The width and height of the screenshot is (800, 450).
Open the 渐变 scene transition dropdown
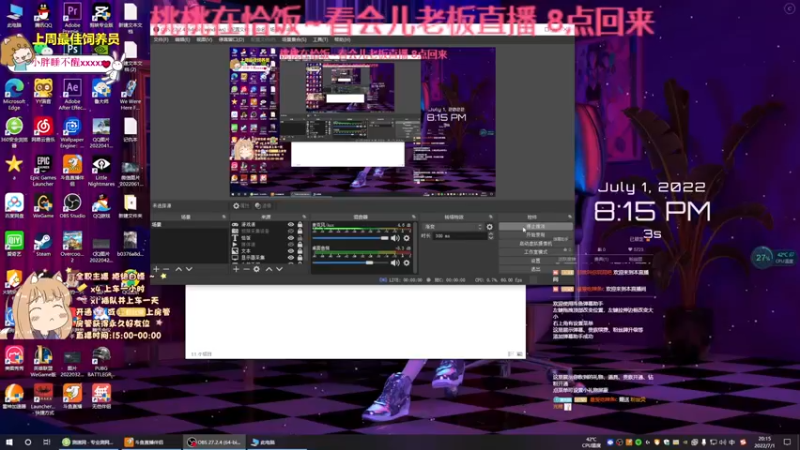pos(453,227)
